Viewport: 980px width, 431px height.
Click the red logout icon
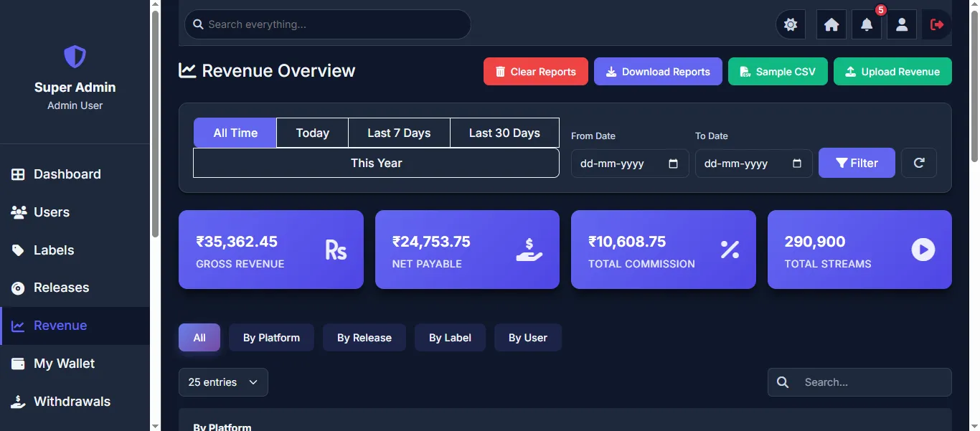937,24
